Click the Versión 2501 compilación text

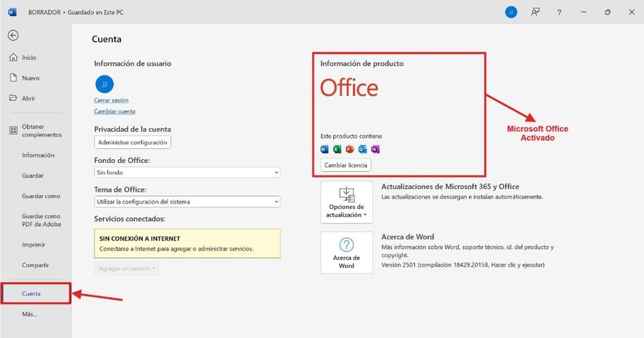tap(463, 265)
